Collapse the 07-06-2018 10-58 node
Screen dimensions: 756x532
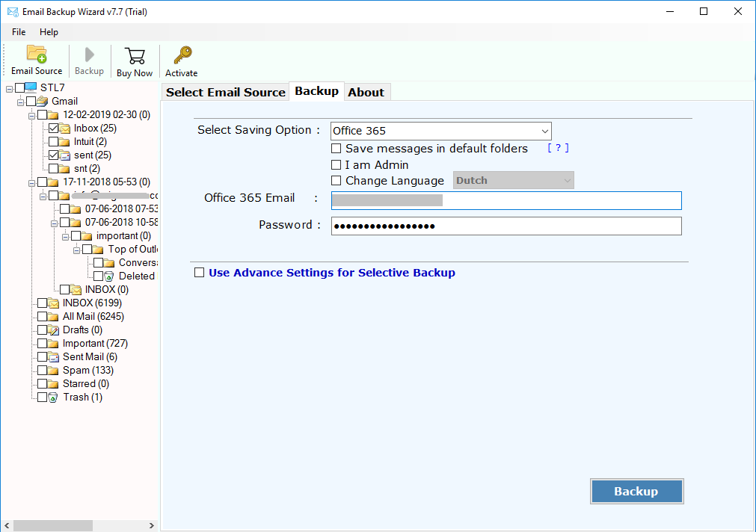click(54, 223)
